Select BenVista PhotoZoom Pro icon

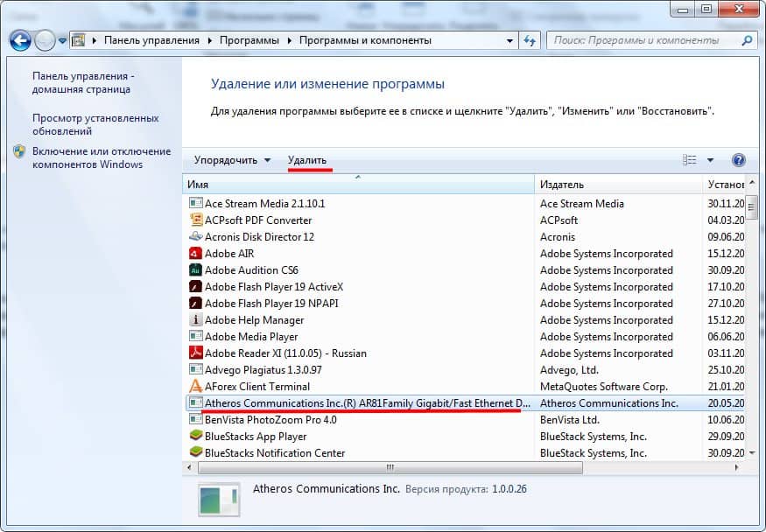point(195,419)
